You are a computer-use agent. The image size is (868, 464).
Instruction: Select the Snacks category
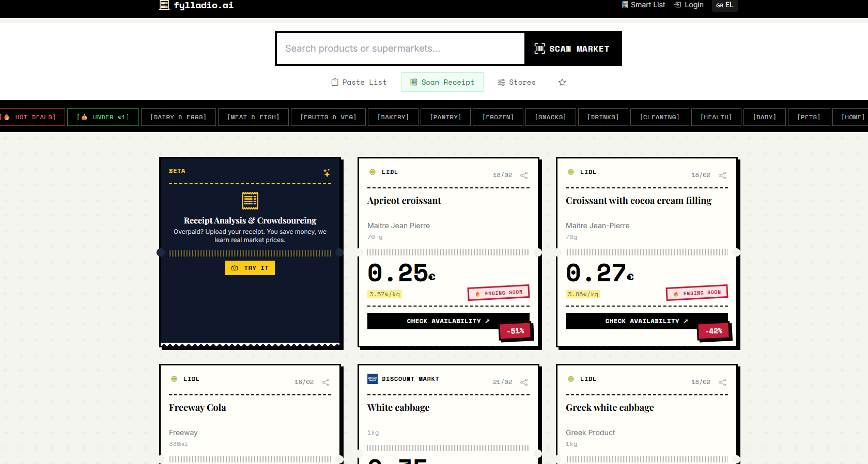point(550,117)
